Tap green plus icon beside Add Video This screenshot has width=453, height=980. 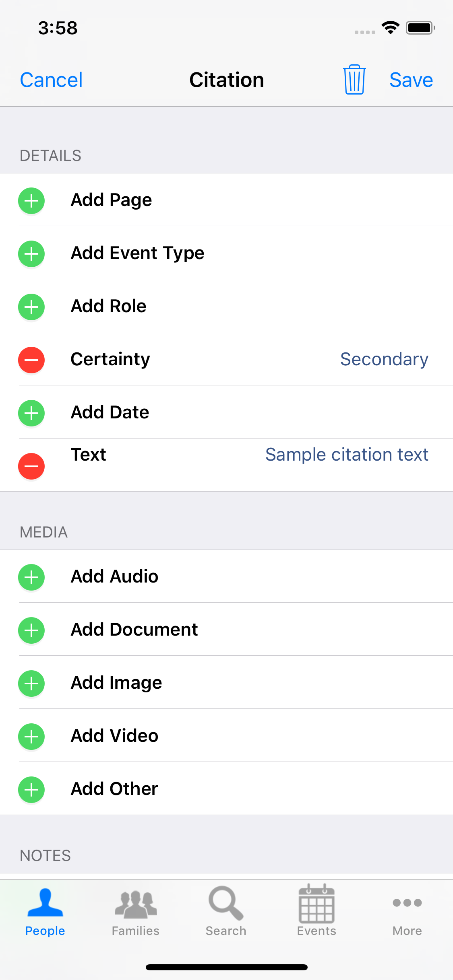click(31, 737)
